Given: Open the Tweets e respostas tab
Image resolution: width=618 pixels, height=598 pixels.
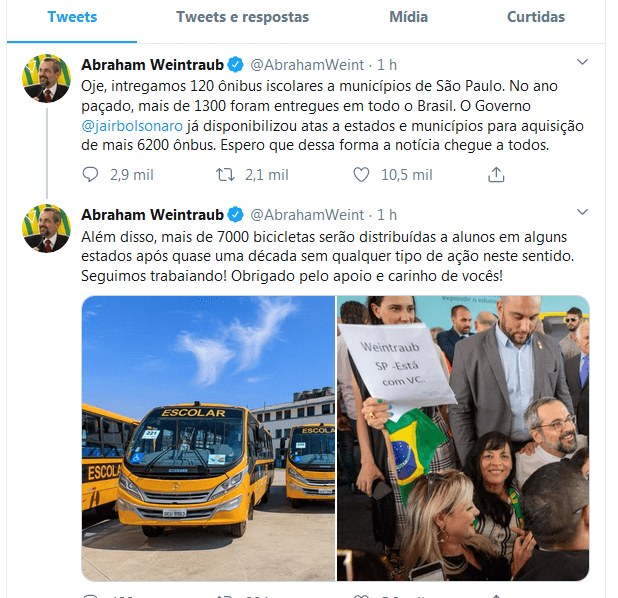Looking at the screenshot, I should point(242,17).
